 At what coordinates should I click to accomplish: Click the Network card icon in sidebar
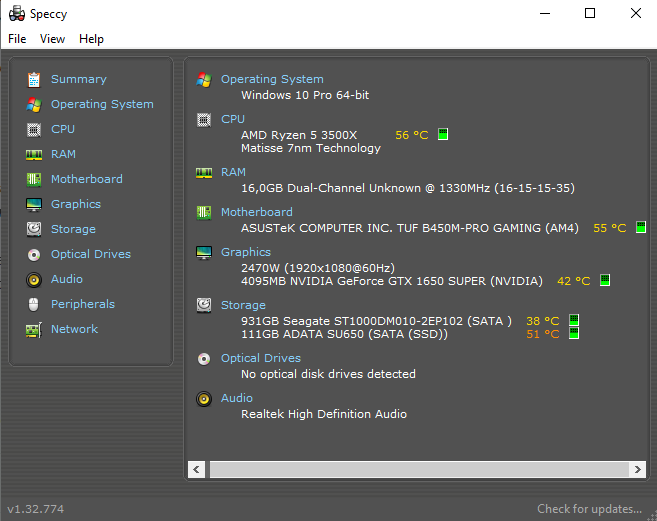tap(34, 329)
